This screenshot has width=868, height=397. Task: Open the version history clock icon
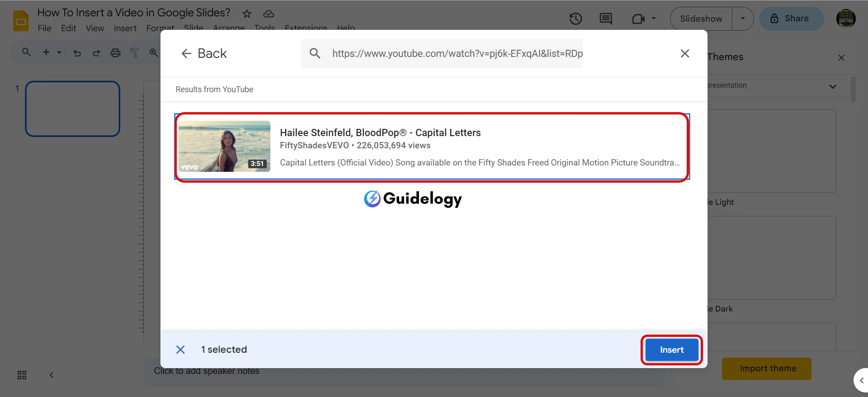tap(576, 19)
